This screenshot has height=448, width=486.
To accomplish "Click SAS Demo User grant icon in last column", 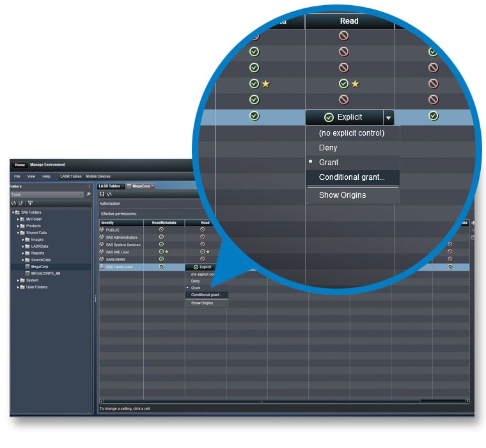I will pos(450,266).
